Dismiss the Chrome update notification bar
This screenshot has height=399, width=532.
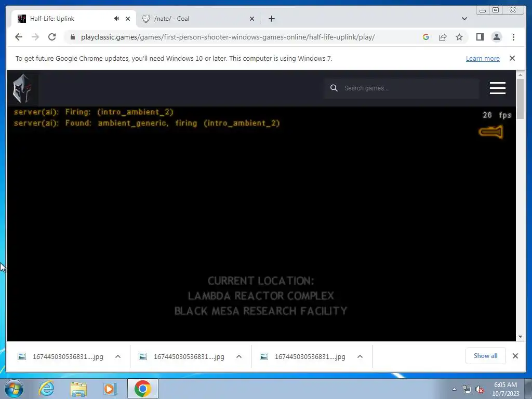pyautogui.click(x=512, y=58)
